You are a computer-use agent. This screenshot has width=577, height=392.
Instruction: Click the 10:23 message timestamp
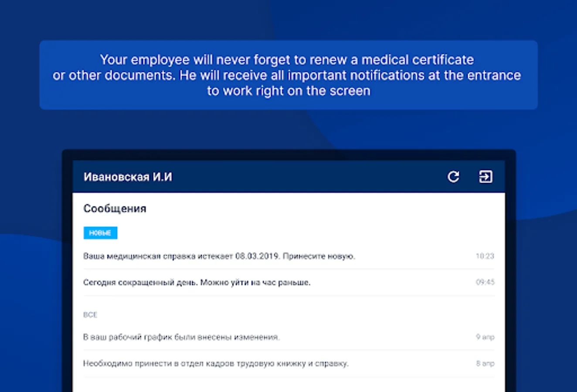tap(485, 256)
